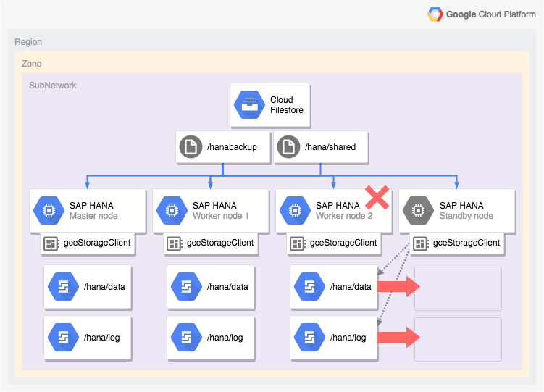Screen dimensions: 544x392
Task: Click the /hana/shared file icon
Action: 289,147
